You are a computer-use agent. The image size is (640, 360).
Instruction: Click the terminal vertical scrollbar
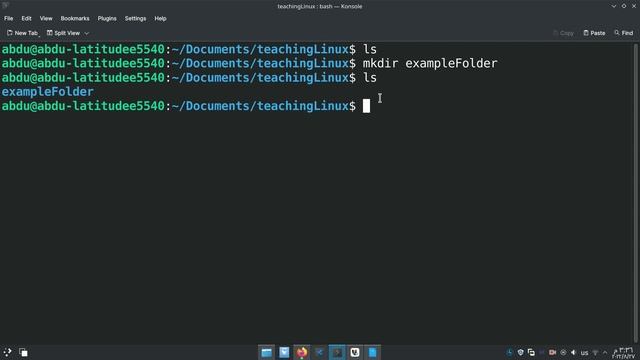coord(636,192)
